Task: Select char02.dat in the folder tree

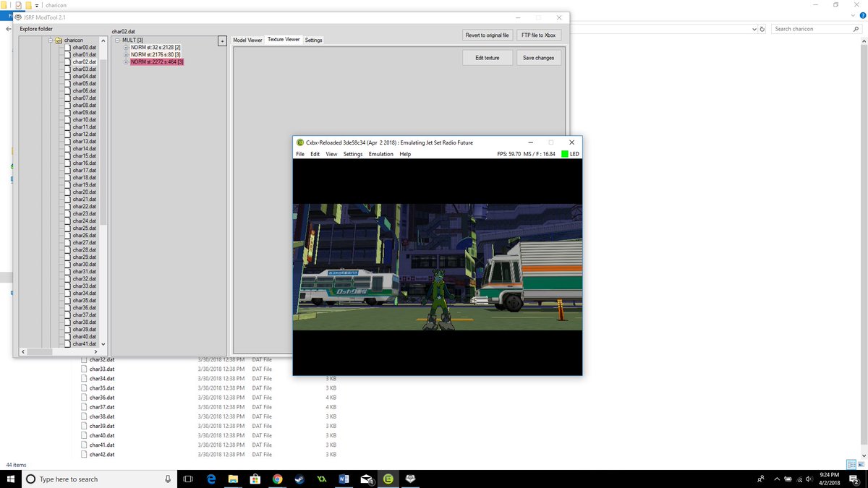Action: coord(84,62)
